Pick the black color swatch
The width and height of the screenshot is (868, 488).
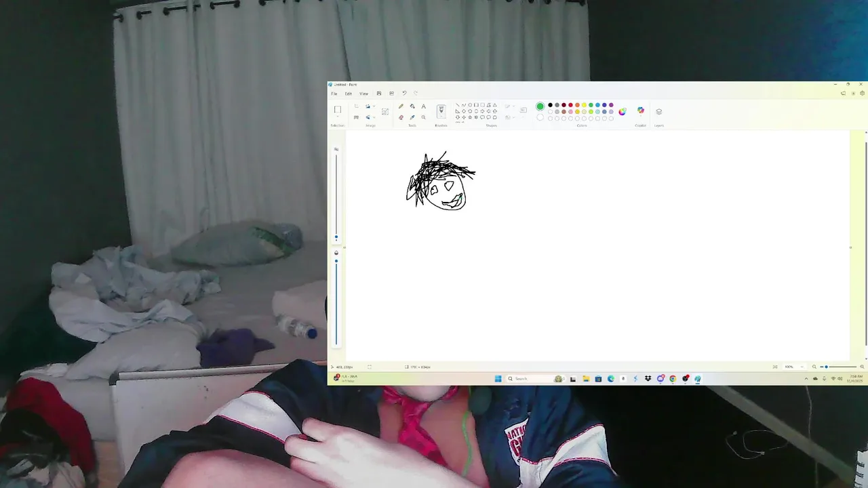(550, 105)
